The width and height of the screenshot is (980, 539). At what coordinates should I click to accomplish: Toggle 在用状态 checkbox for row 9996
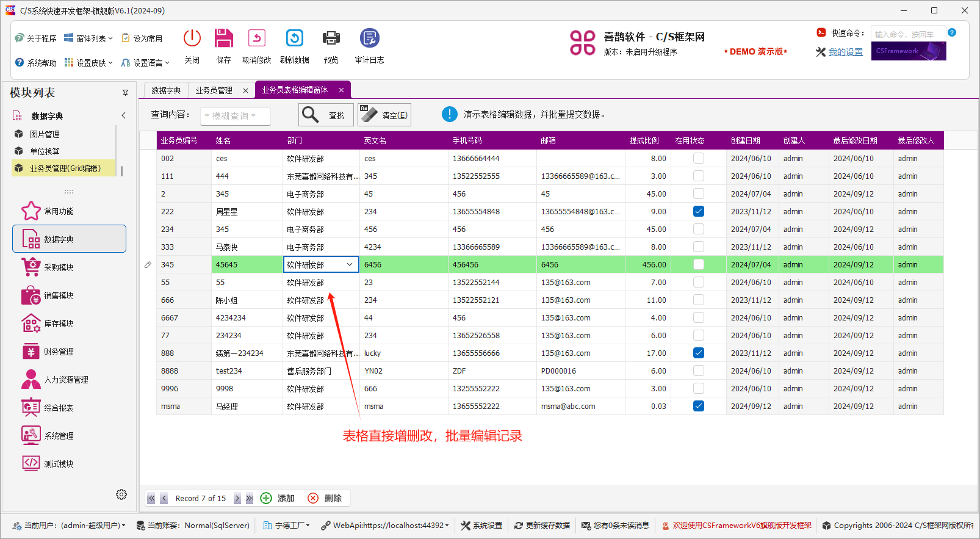point(699,388)
